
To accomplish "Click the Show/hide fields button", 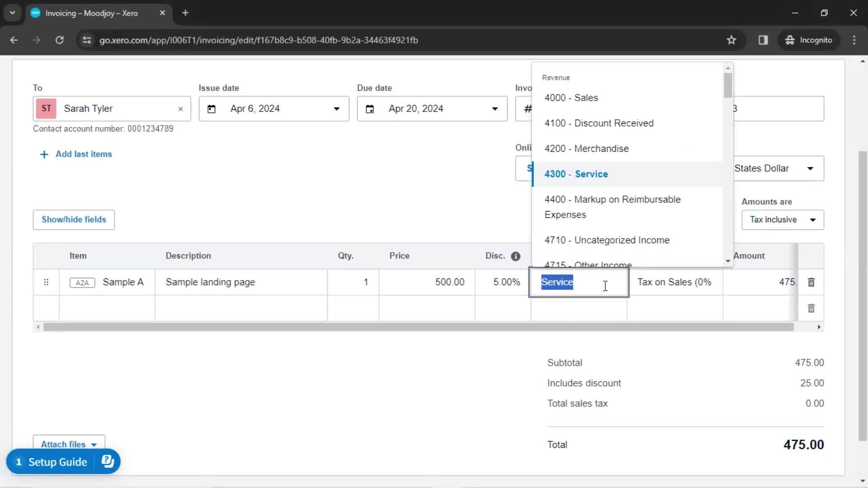I will click(74, 220).
